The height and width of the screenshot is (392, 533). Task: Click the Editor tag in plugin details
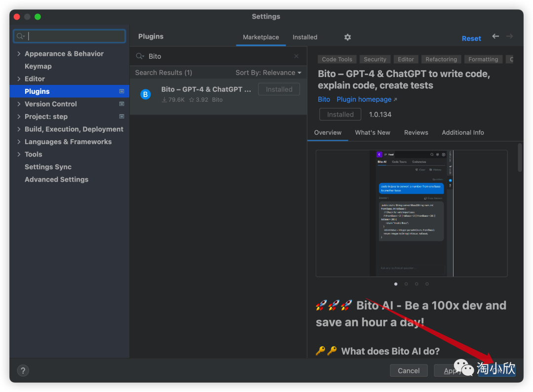coord(406,59)
